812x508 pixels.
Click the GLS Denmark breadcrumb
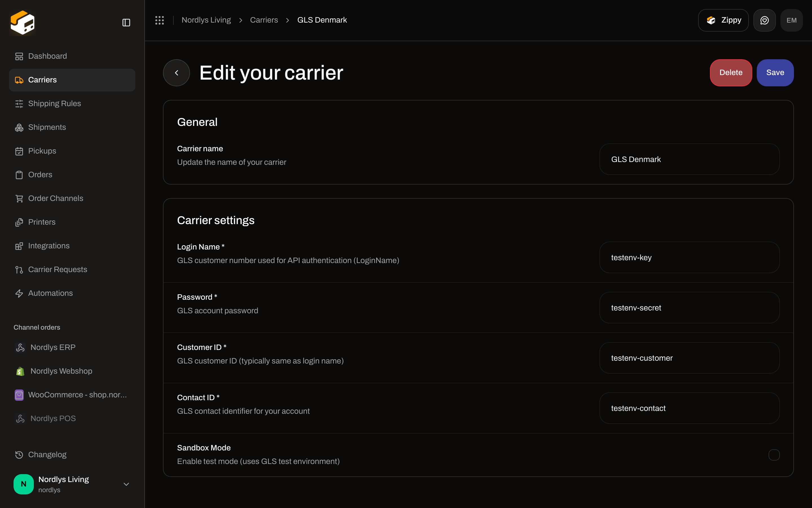coord(322,20)
